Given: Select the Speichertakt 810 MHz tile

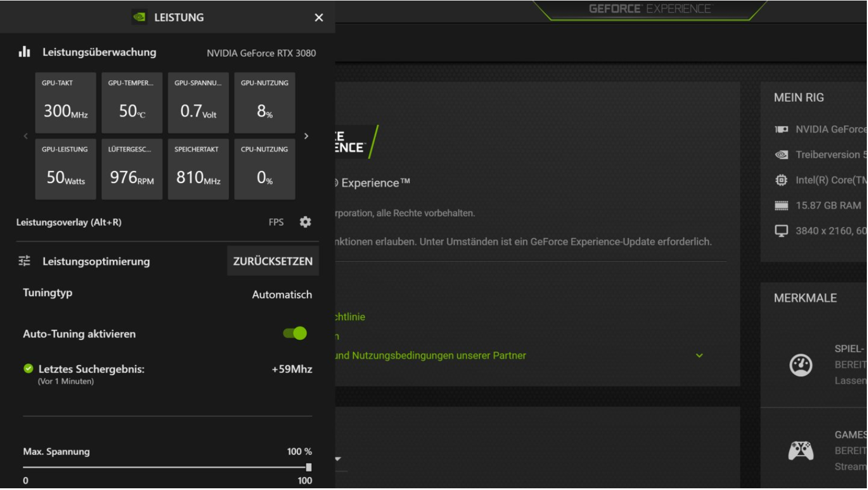Looking at the screenshot, I should [198, 169].
